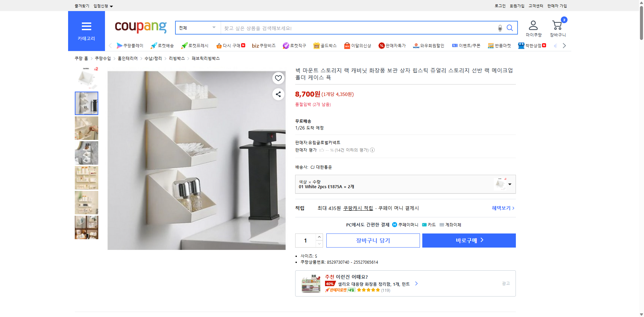Click the seller rating info icon

372,150
